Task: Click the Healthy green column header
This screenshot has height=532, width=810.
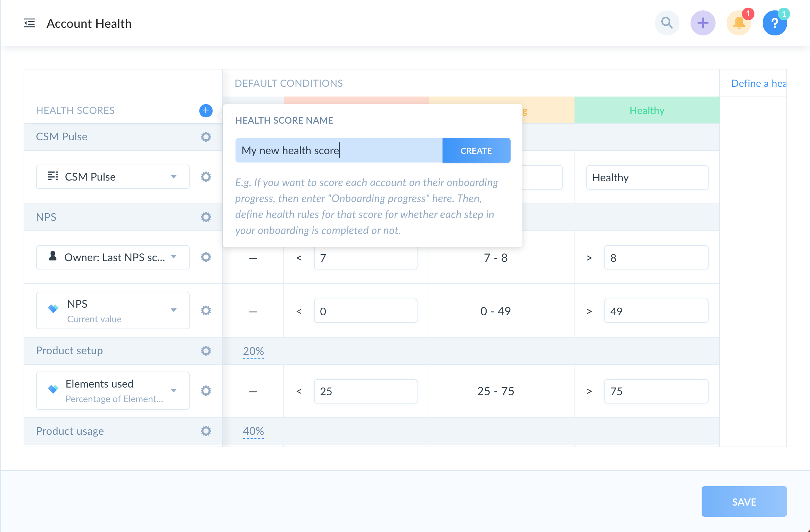Action: click(x=646, y=110)
